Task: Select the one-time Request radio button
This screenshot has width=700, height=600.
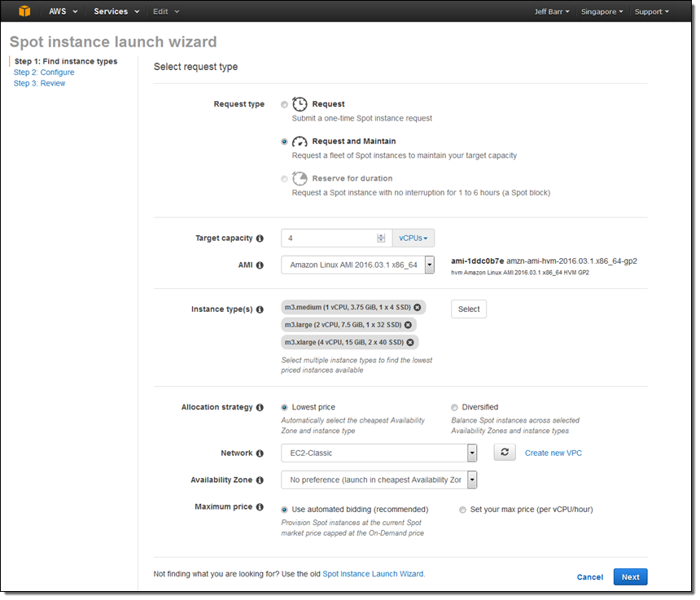Action: [x=284, y=104]
